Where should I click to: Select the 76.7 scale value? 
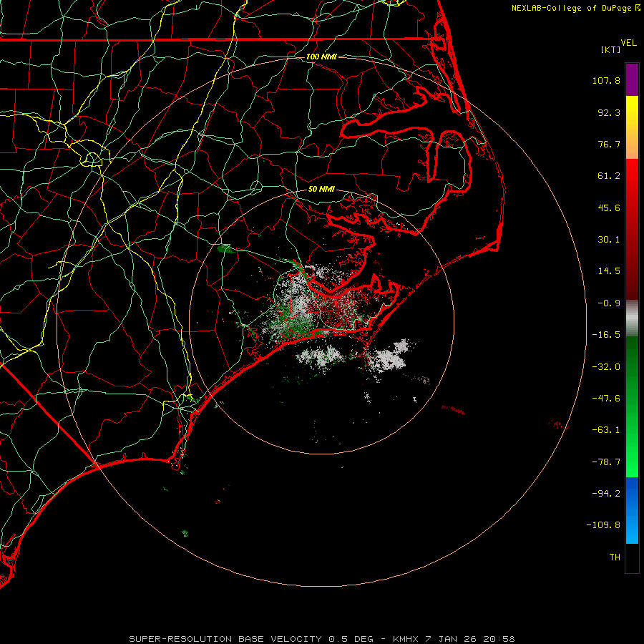(609, 144)
